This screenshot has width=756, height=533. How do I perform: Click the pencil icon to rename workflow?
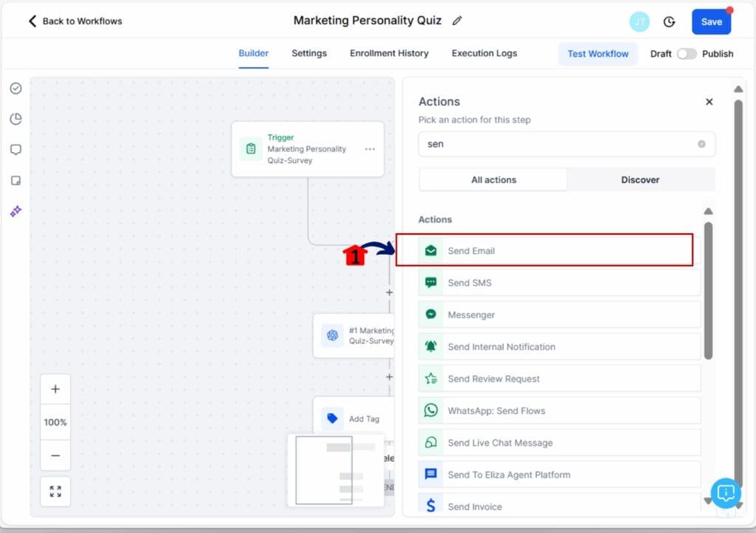457,21
